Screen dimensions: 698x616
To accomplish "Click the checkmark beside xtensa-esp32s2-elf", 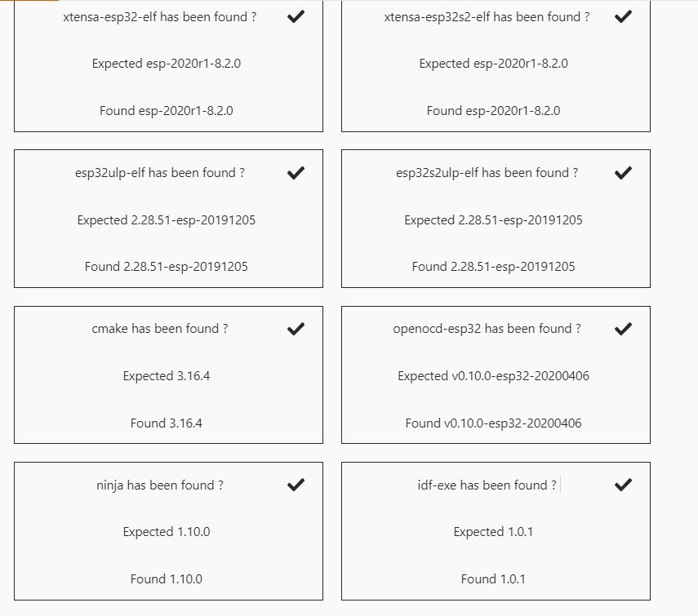I will [x=623, y=16].
